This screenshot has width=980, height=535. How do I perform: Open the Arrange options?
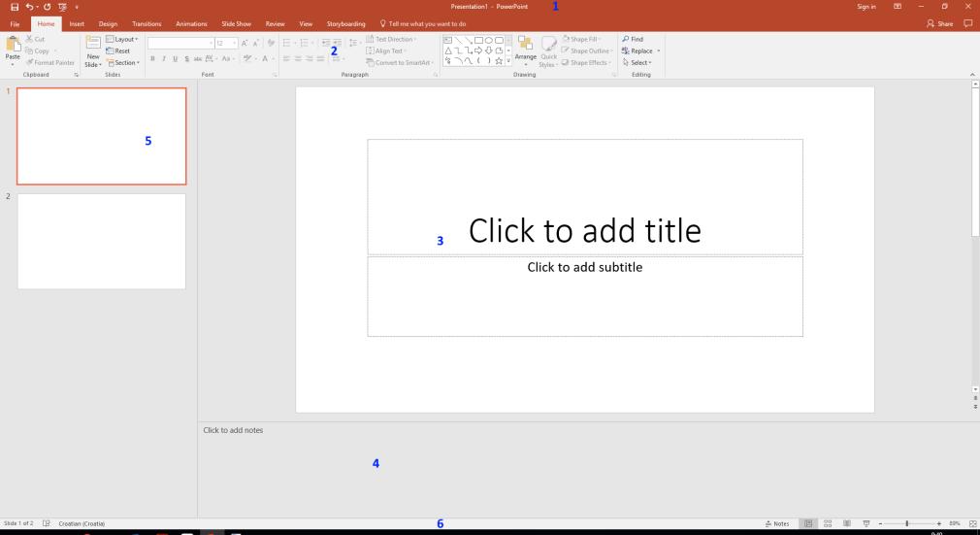(x=526, y=50)
